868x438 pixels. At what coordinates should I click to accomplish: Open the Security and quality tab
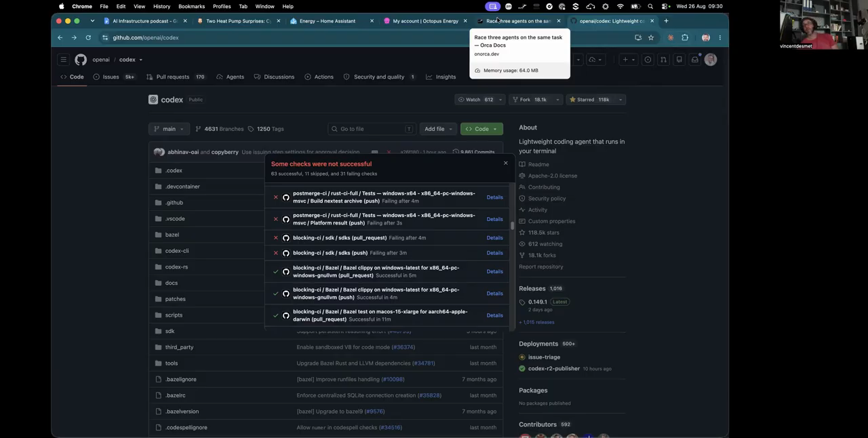tap(380, 77)
